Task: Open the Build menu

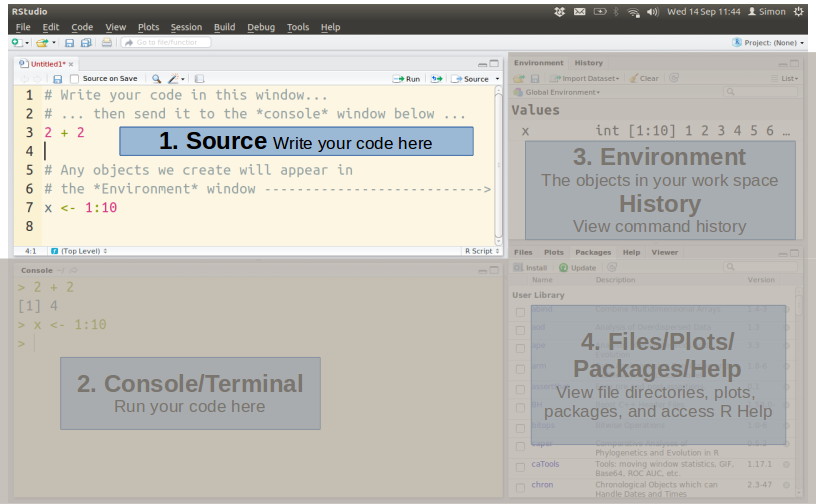Action: pyautogui.click(x=224, y=27)
